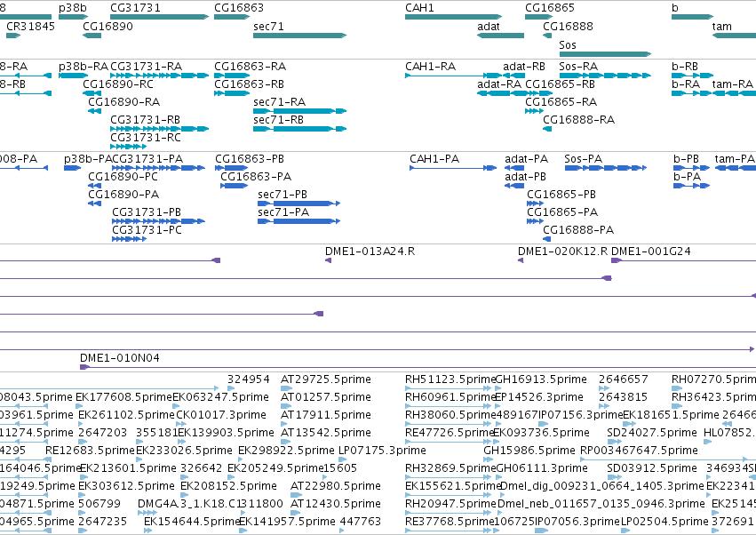
Task: Select EST label RE47726.5prime
Action: [x=449, y=432]
